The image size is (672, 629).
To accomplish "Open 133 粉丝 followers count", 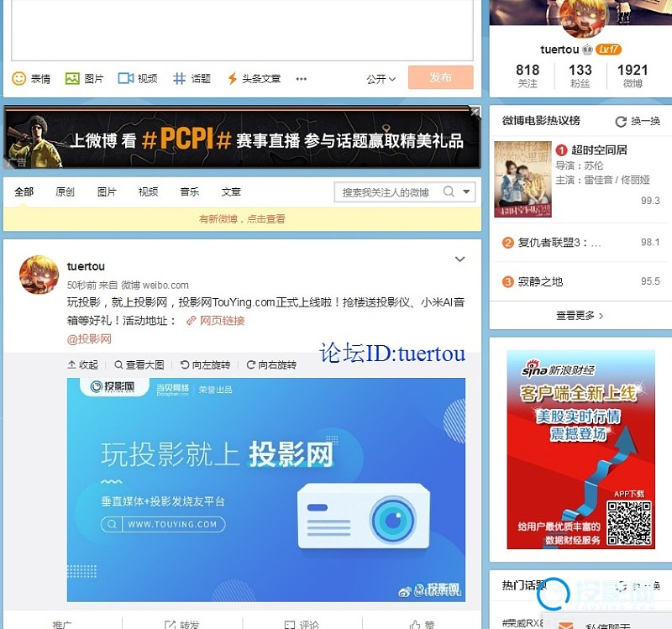I will pyautogui.click(x=580, y=76).
